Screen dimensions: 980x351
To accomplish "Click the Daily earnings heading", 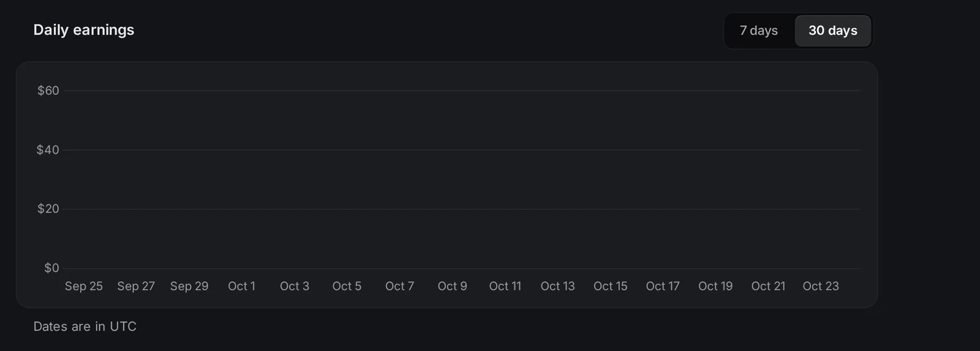I will pos(84,30).
